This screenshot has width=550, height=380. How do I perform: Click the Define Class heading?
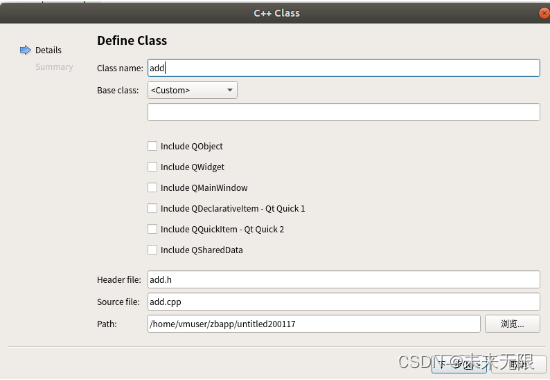pos(132,41)
